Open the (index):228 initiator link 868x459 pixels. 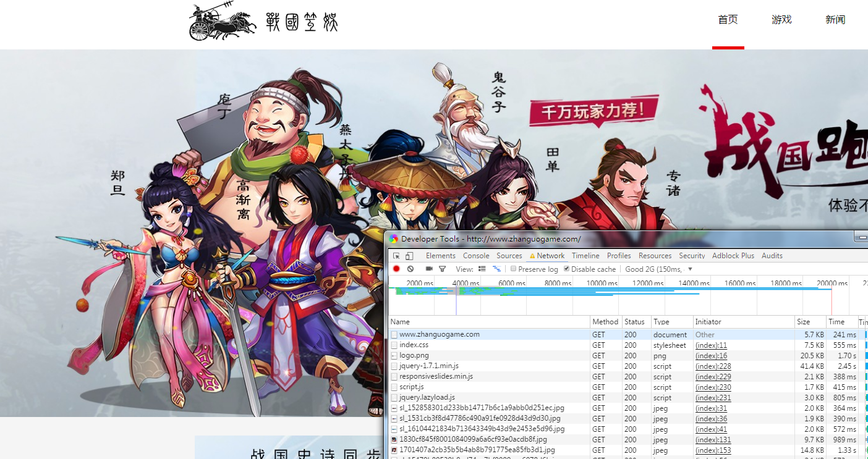pyautogui.click(x=713, y=366)
